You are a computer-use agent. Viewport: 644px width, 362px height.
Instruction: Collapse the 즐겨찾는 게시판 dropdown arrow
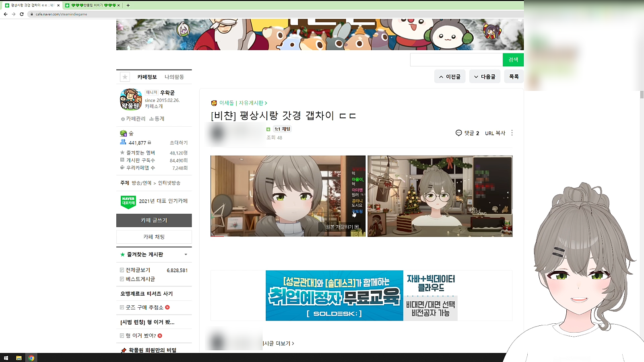[186, 255]
